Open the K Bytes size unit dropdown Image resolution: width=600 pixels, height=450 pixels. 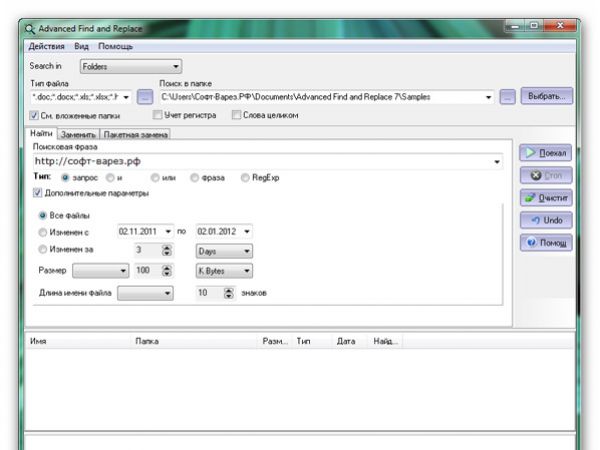point(222,271)
